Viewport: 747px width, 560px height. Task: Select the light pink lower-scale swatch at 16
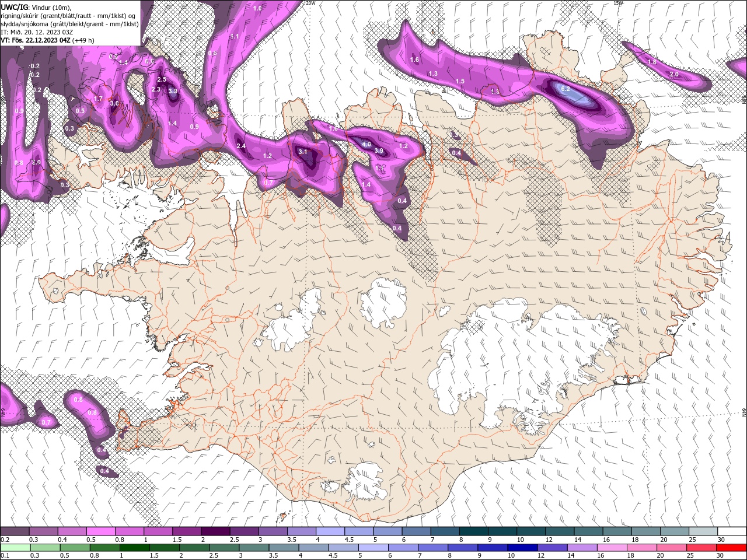pyautogui.click(x=612, y=548)
